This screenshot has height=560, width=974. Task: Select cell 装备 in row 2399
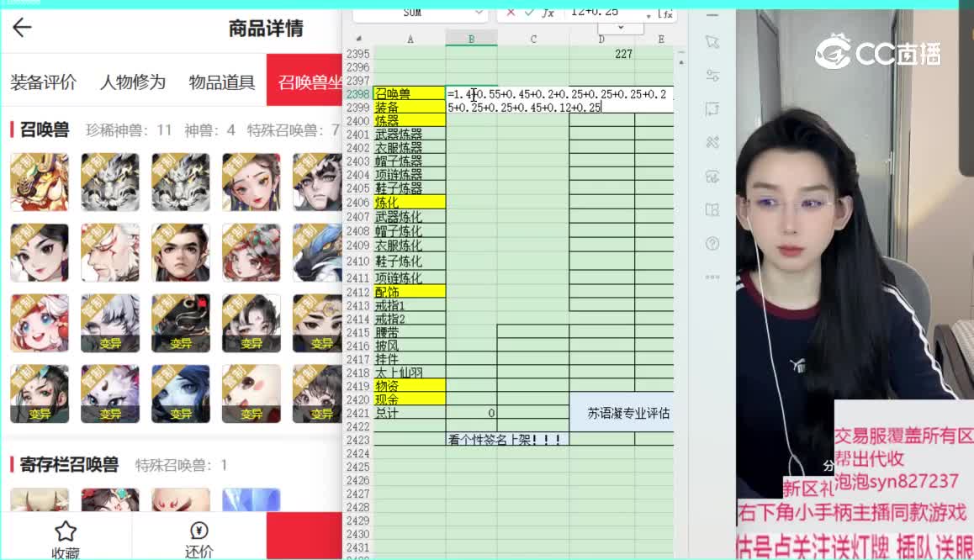tap(410, 108)
